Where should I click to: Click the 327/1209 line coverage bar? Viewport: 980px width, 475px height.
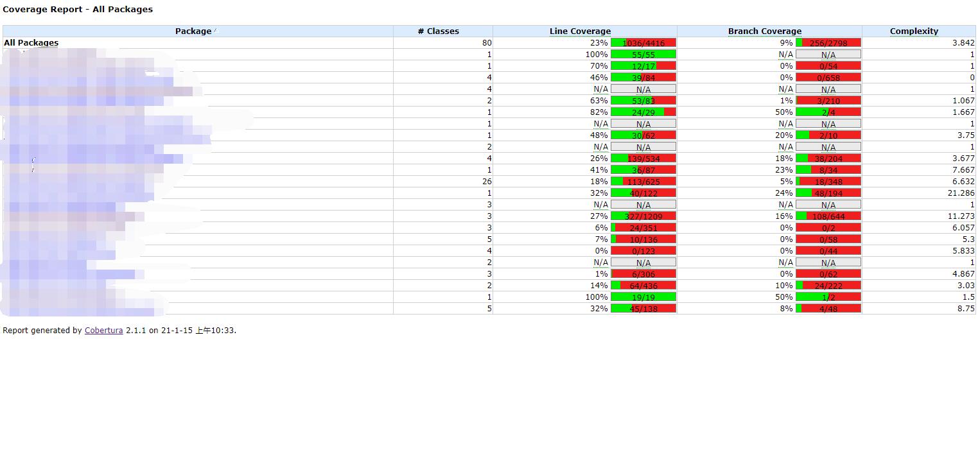[643, 216]
